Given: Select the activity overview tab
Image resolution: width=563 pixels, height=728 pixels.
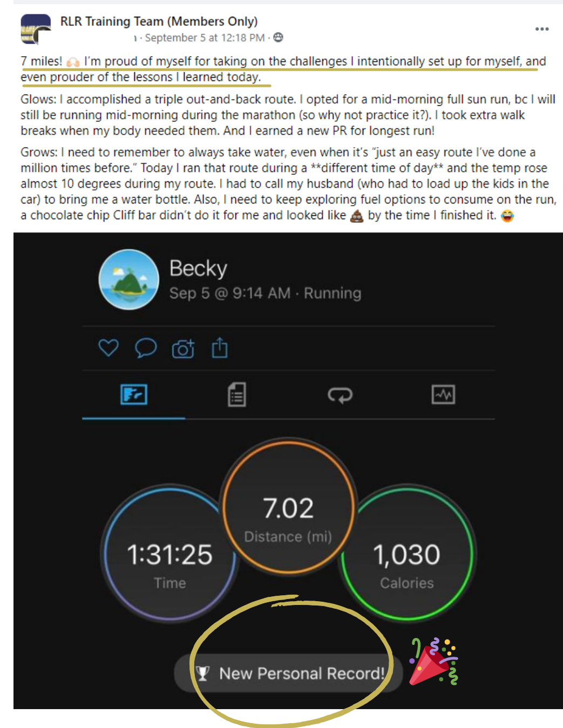Looking at the screenshot, I should point(134,394).
